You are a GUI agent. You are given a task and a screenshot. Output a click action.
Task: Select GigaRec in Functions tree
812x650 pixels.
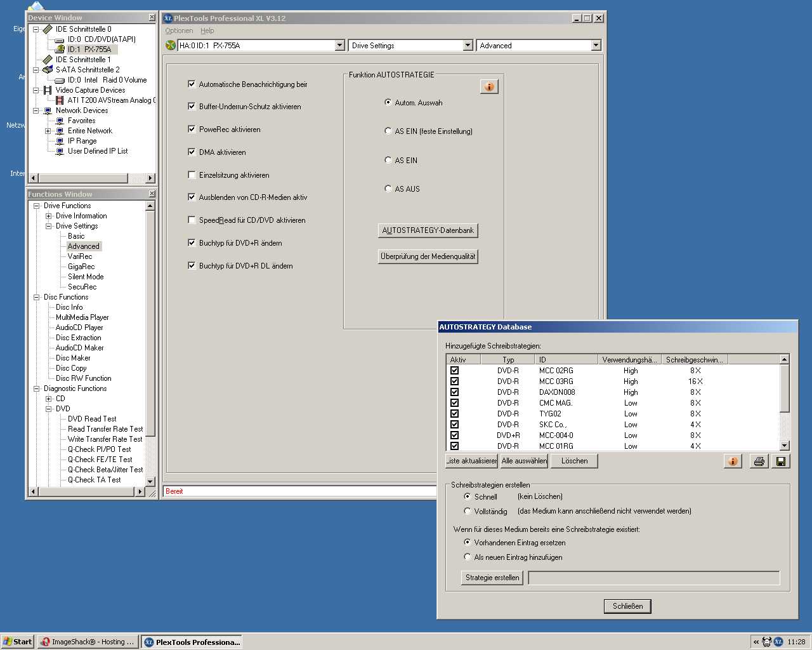tap(81, 267)
